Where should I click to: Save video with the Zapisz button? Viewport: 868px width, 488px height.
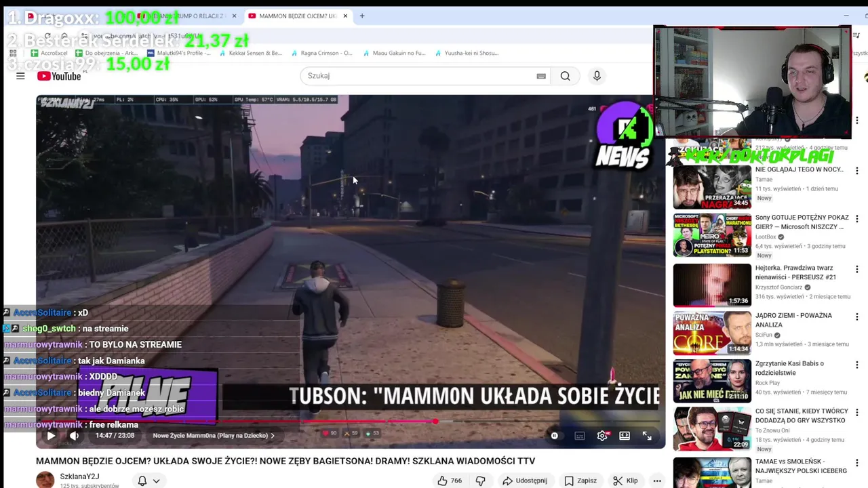coord(580,481)
